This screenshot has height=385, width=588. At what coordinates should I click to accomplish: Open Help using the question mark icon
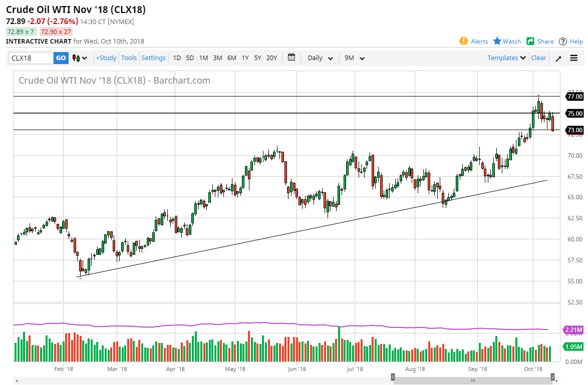coord(570,42)
